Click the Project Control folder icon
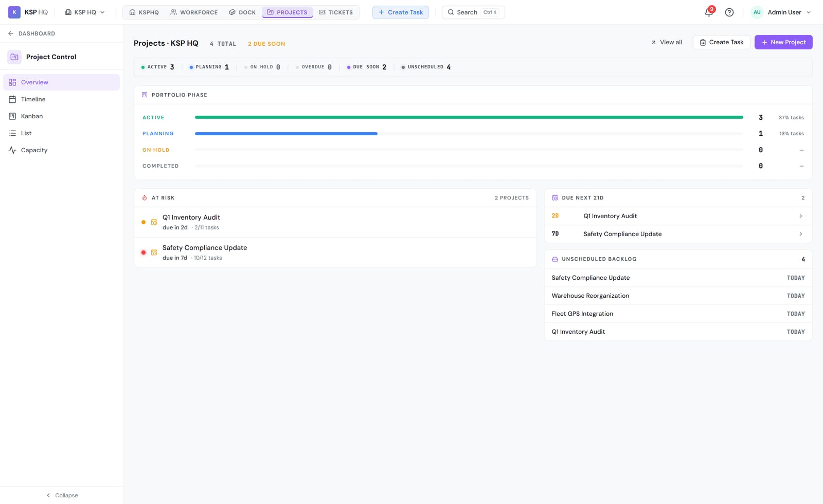 coord(14,57)
